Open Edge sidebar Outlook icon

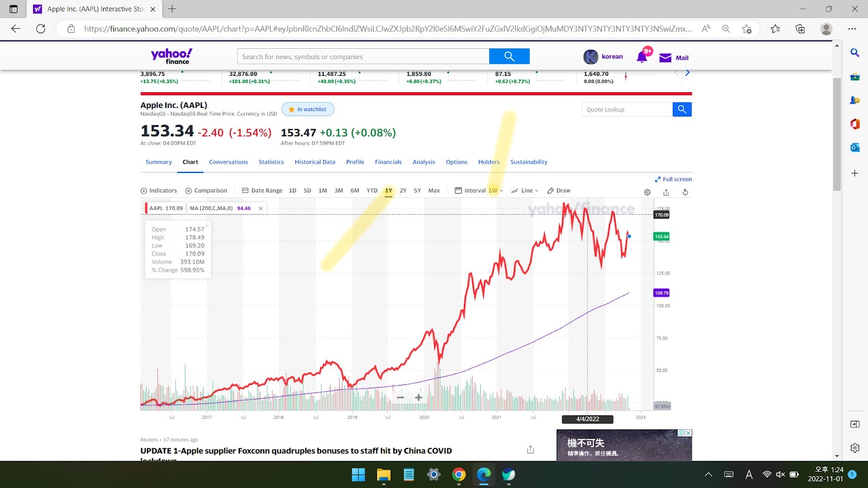click(x=855, y=147)
